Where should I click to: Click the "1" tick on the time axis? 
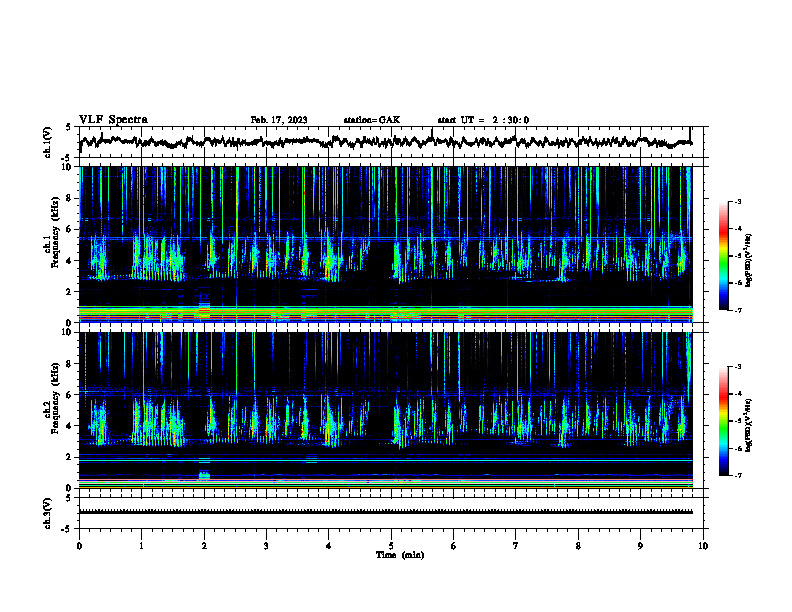point(141,546)
